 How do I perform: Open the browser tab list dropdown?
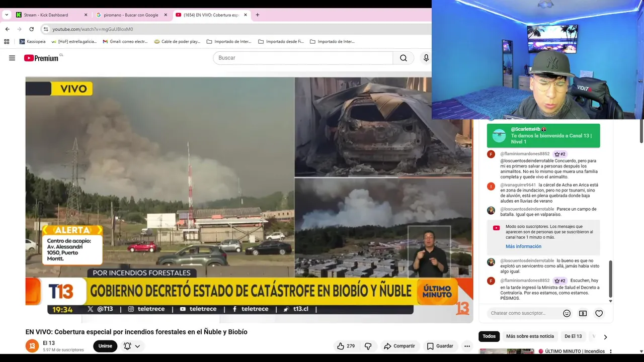pyautogui.click(x=7, y=15)
